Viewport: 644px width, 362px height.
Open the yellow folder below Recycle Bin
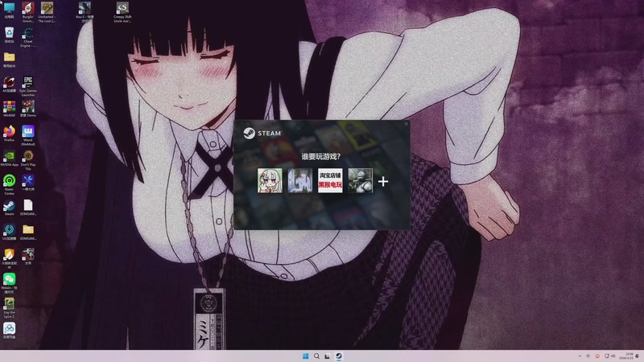point(9,60)
